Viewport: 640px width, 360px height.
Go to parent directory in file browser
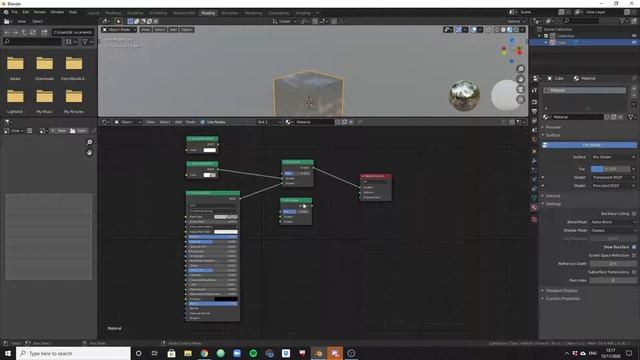24,32
